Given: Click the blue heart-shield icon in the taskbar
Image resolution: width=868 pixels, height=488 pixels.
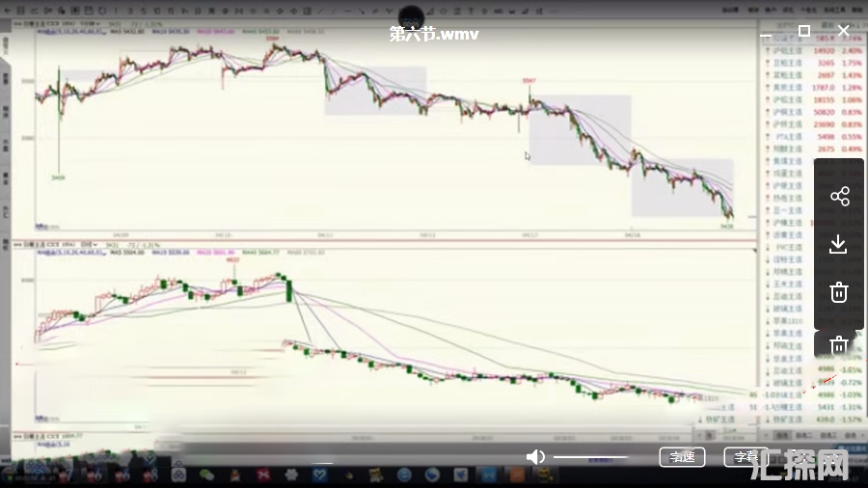Looking at the screenshot, I should point(319,474).
